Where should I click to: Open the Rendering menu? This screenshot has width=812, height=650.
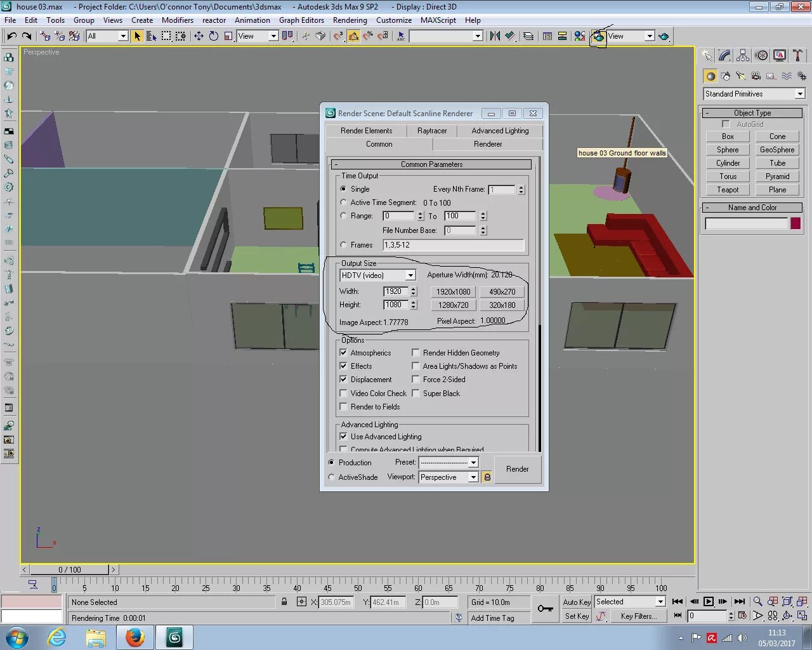pos(350,20)
